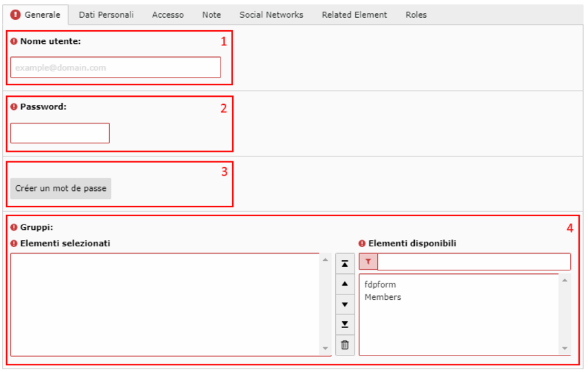Switch to the Accesso tab
Viewport: 588px width, 372px height.
point(168,14)
